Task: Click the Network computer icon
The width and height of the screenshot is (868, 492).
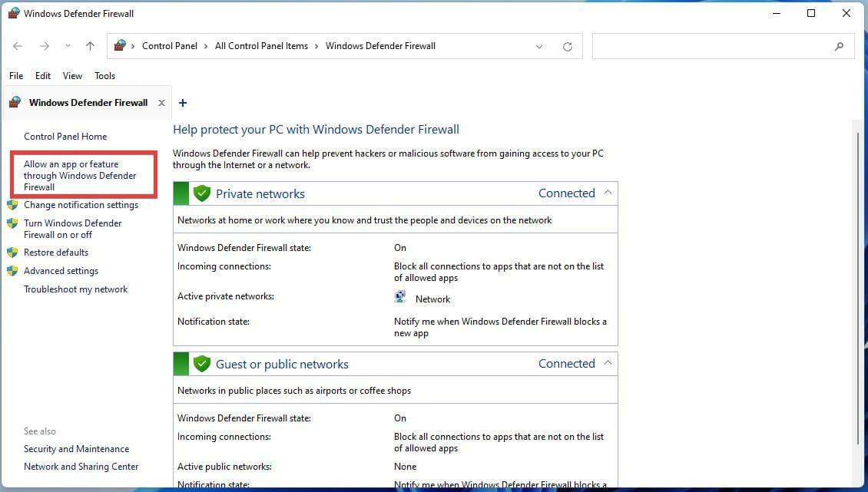Action: pos(399,297)
